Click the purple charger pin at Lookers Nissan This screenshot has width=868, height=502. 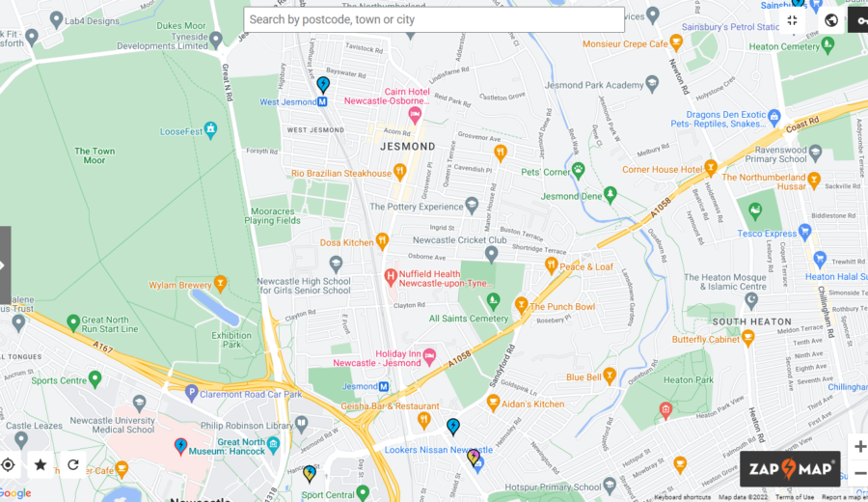[x=474, y=458]
